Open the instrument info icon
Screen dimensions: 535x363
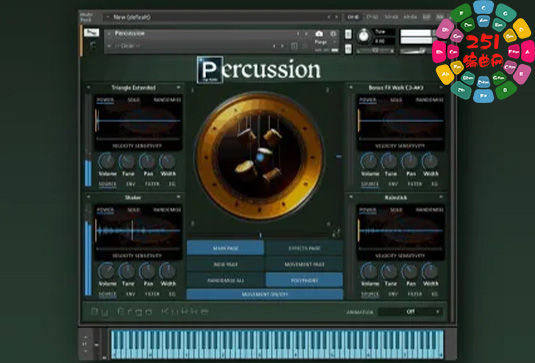(333, 33)
